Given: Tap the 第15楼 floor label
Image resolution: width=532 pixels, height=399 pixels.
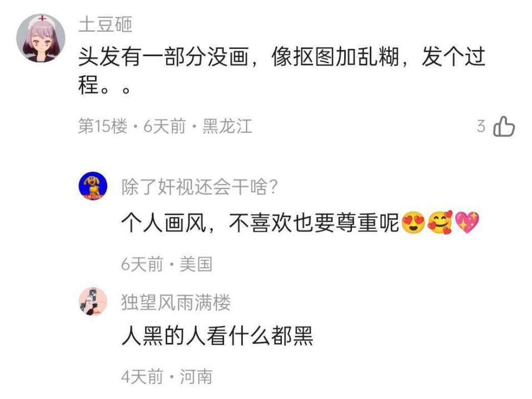Looking at the screenshot, I should click(103, 126).
